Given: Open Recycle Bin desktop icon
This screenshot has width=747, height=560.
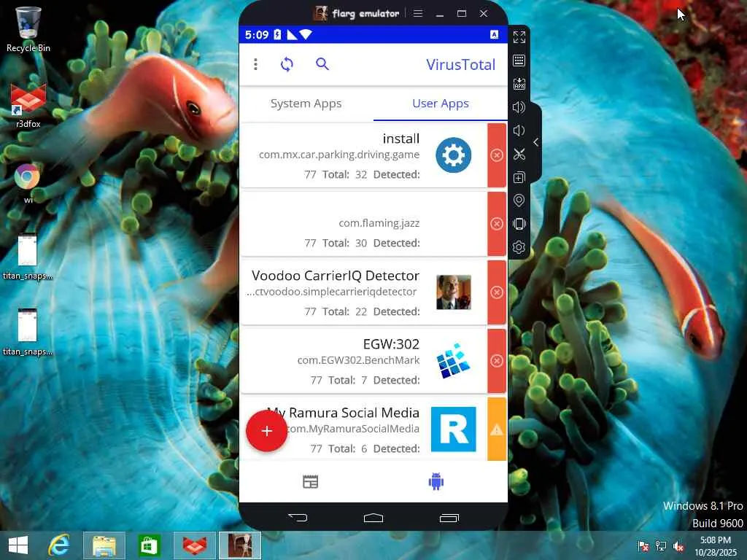Looking at the screenshot, I should pos(28,29).
